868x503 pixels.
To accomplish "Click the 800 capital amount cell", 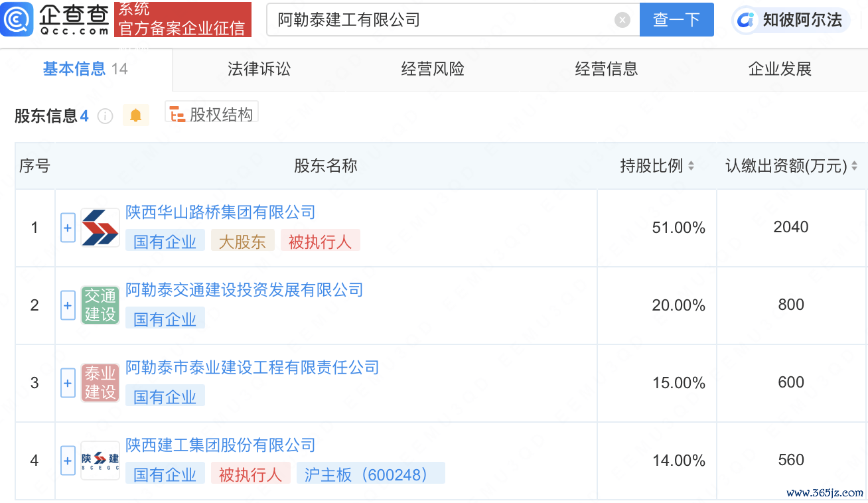I will (791, 305).
